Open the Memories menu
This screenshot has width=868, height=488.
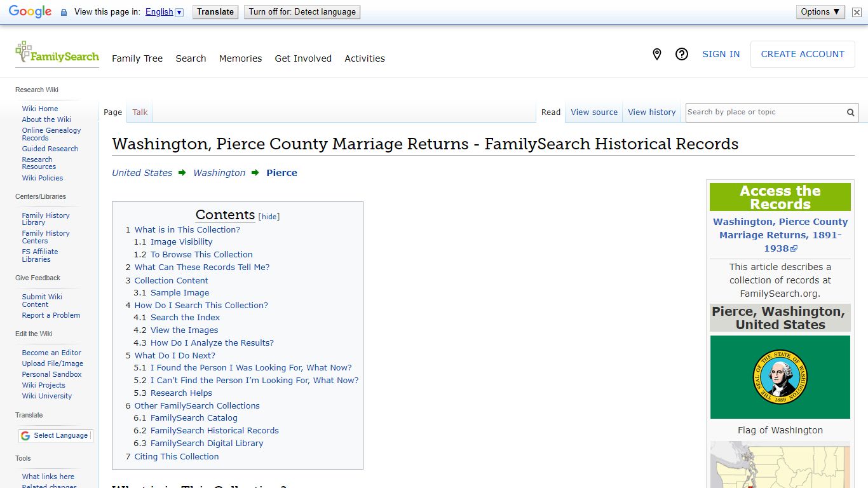pos(240,58)
